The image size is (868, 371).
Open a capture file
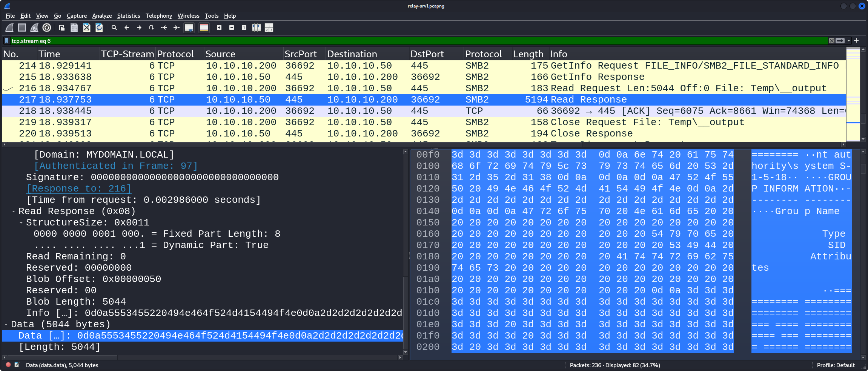coord(62,28)
